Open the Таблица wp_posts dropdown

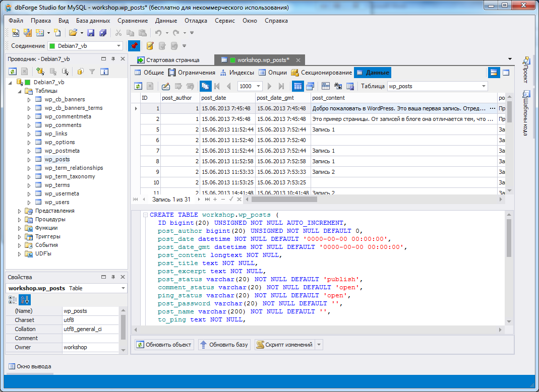tap(484, 86)
